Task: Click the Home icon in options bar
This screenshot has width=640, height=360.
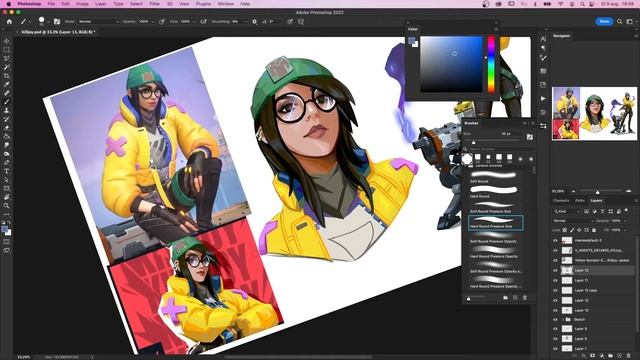Action: (x=9, y=22)
